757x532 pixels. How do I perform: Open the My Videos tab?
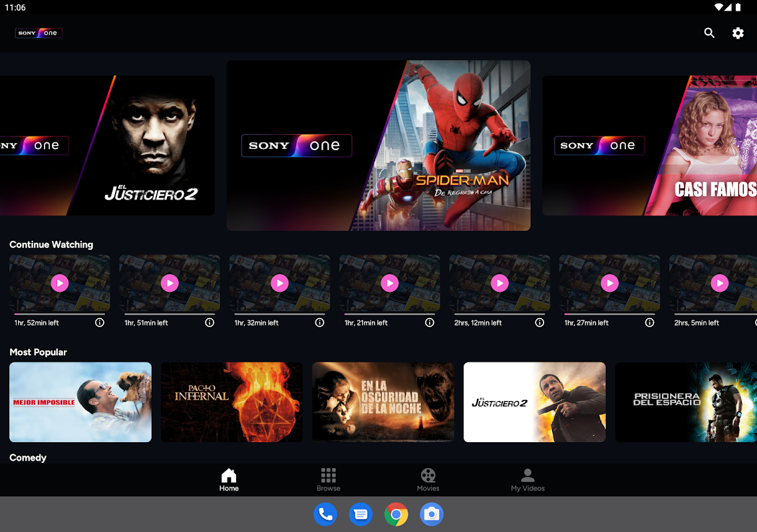click(528, 480)
